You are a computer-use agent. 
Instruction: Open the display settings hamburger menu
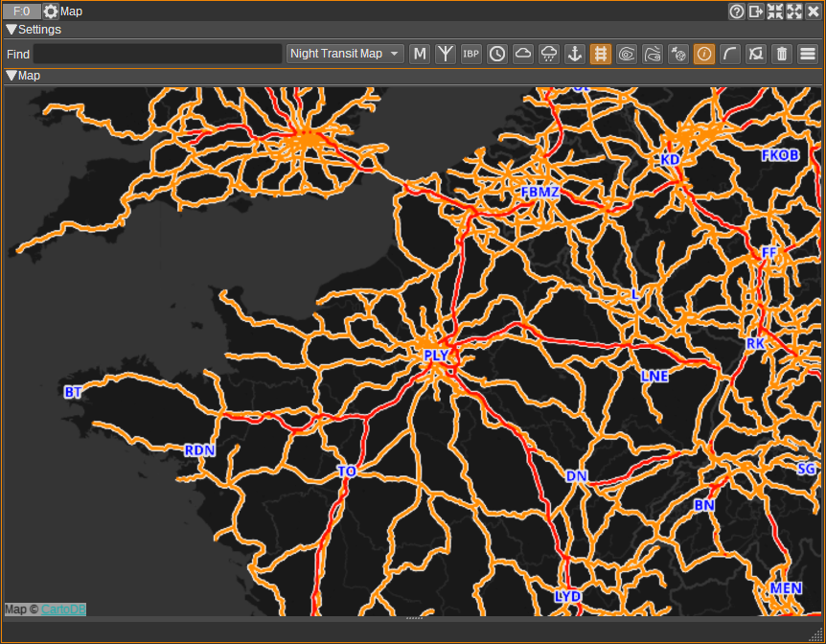(808, 54)
